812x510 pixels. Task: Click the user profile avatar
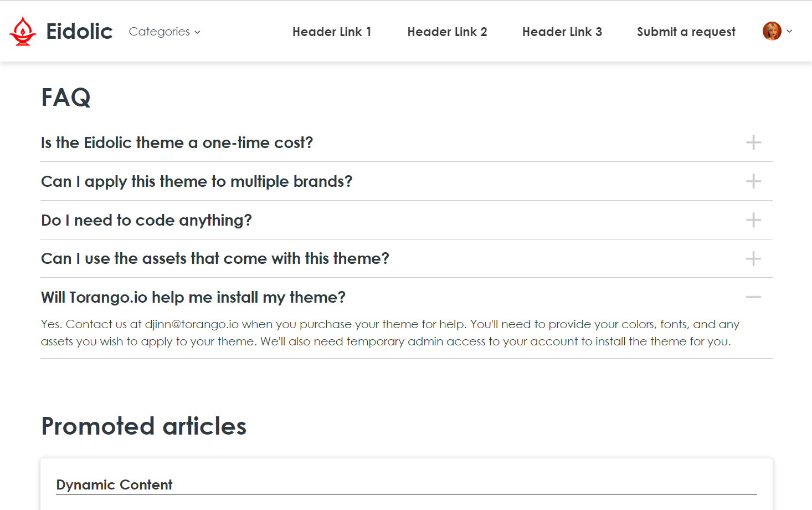click(772, 31)
